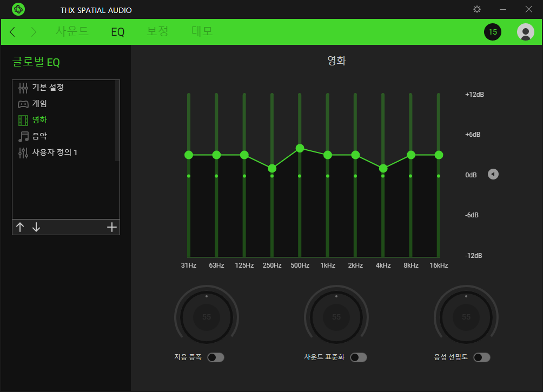543x392 pixels.
Task: Switch to the 사운드 tab
Action: [x=72, y=31]
